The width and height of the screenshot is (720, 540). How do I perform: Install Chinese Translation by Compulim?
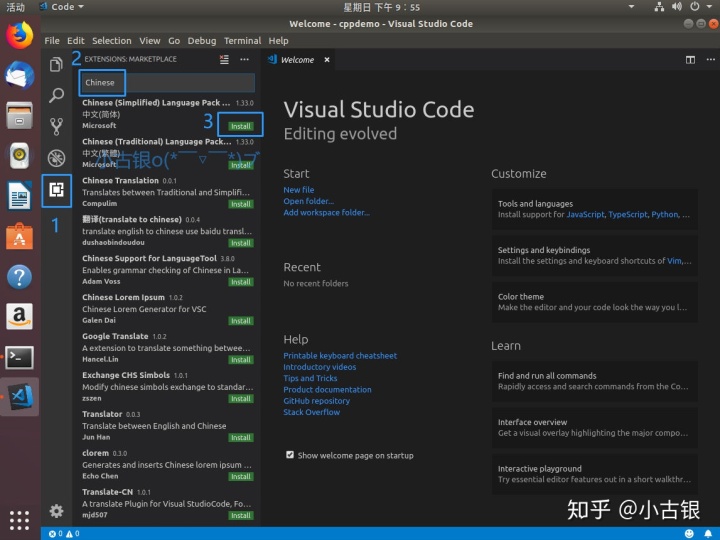tap(241, 204)
